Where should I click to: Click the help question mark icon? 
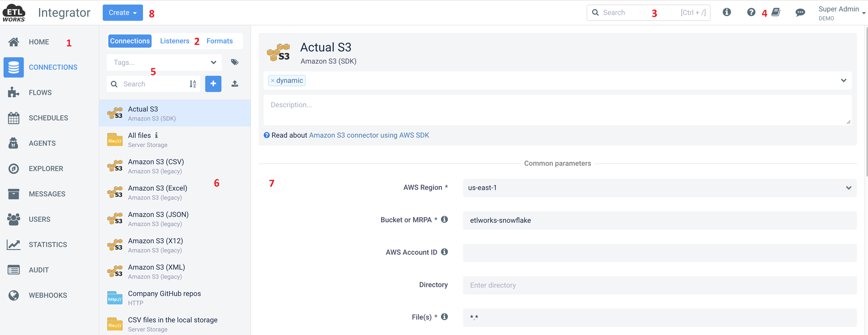coord(751,13)
